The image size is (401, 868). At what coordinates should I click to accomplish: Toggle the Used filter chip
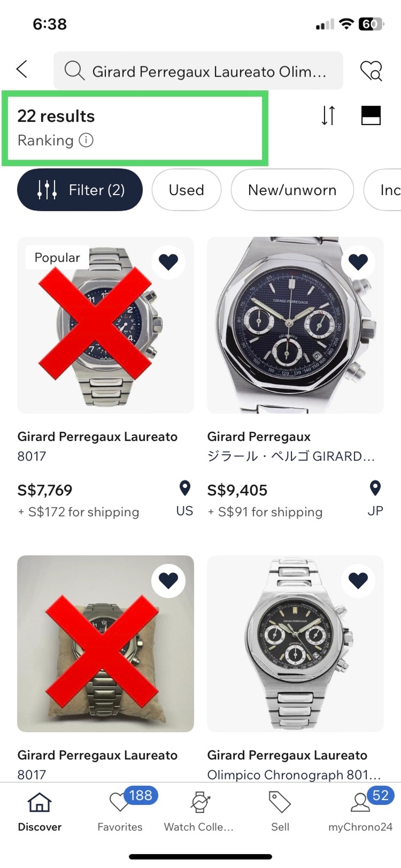(x=186, y=190)
